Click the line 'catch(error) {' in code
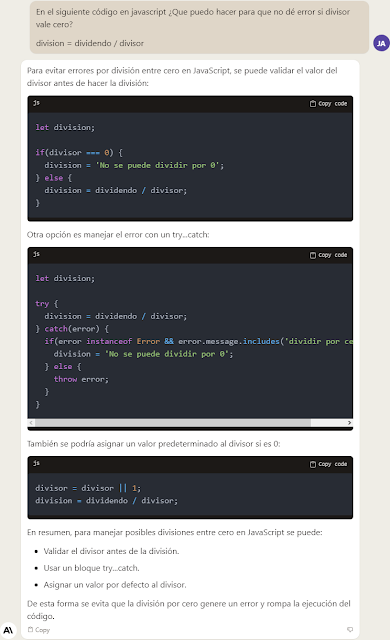390x640 pixels. (x=76, y=329)
